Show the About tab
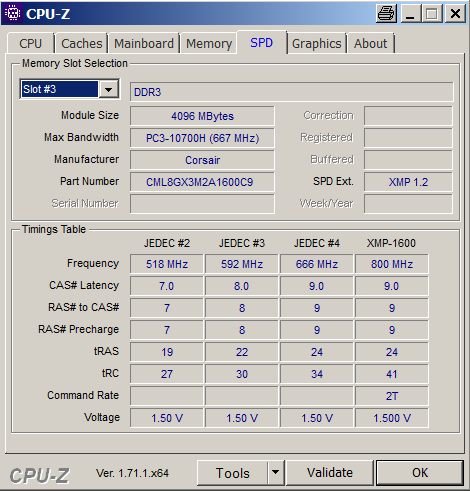The image size is (470, 491). pyautogui.click(x=371, y=43)
